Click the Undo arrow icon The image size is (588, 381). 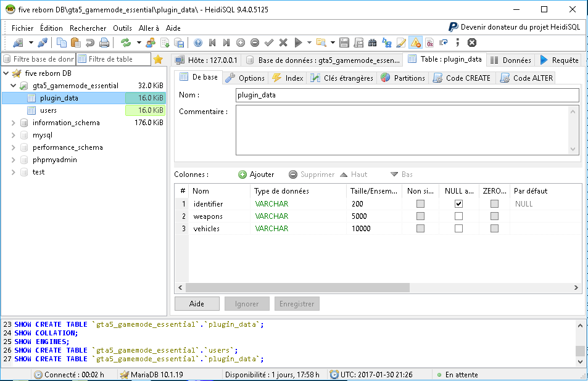tap(90, 43)
